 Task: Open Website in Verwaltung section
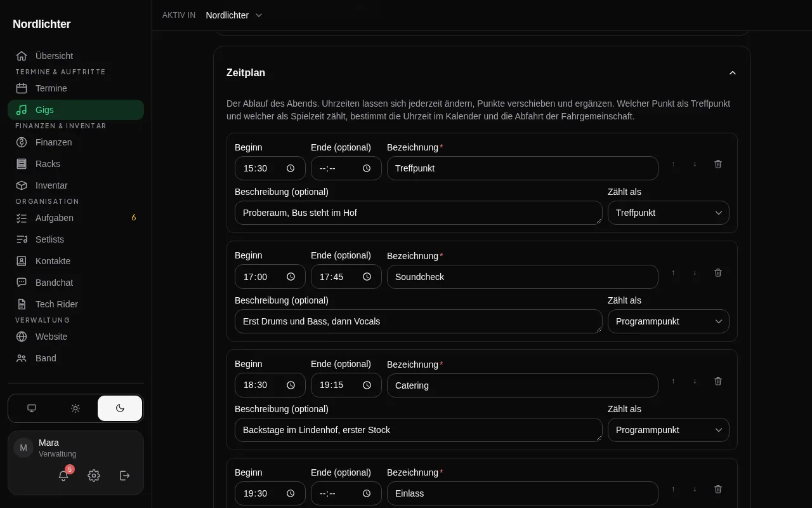[75, 337]
